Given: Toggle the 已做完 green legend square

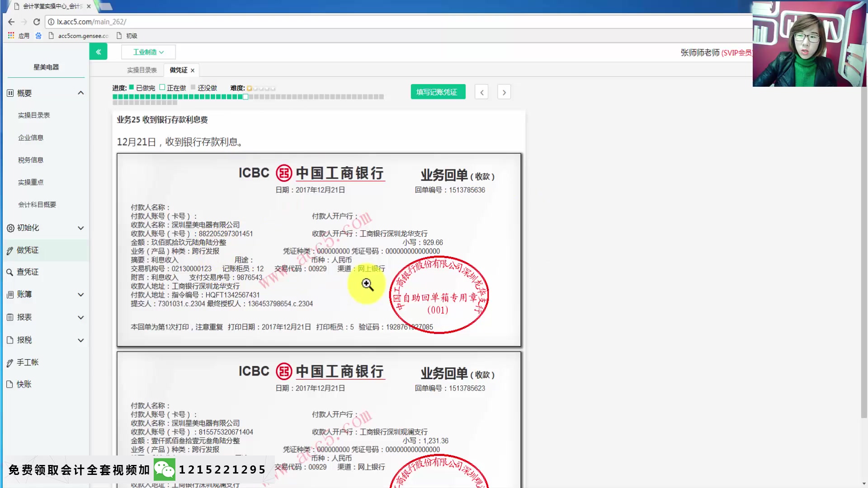Looking at the screenshot, I should point(131,87).
